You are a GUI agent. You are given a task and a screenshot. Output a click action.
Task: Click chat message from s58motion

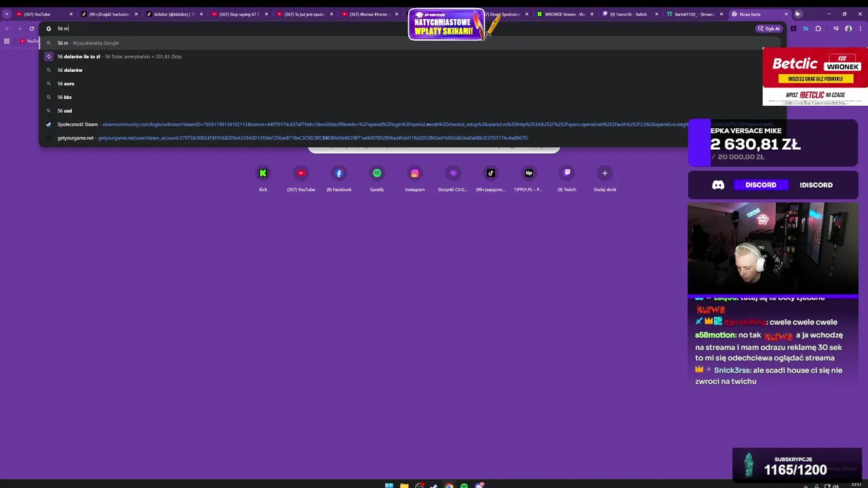click(769, 346)
